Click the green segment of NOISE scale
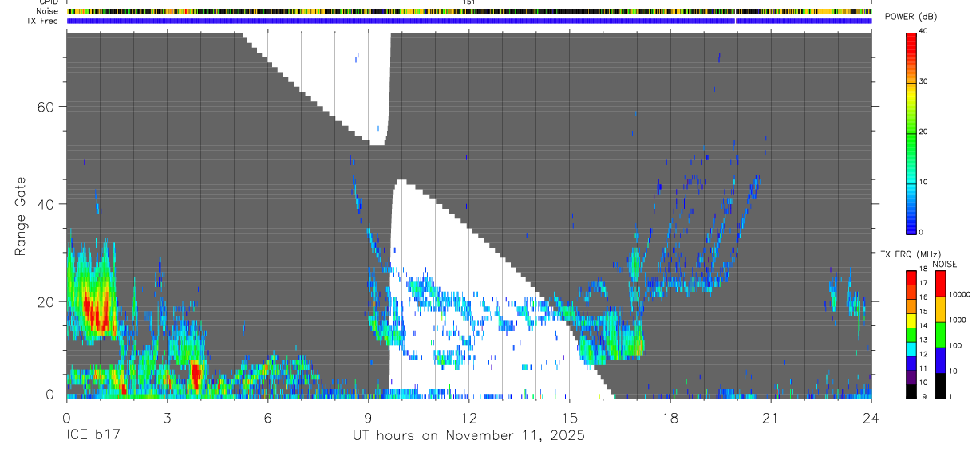980x452 pixels. pyautogui.click(x=940, y=333)
